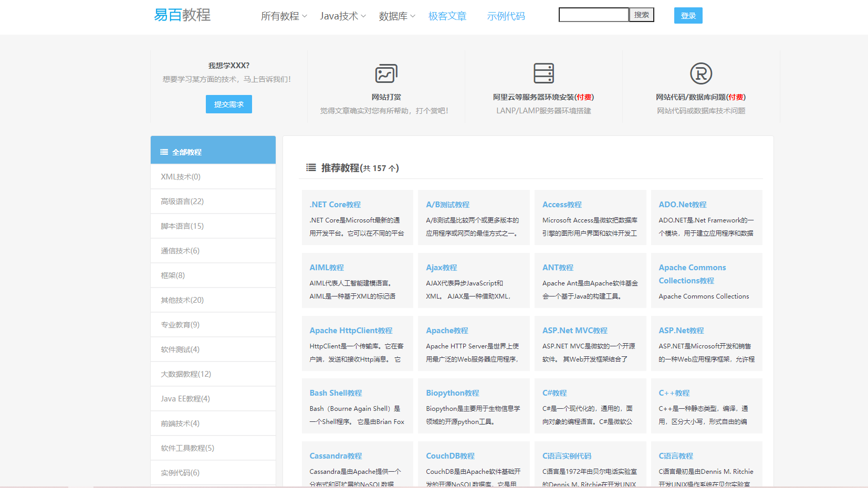Image resolution: width=868 pixels, height=488 pixels.
Task: Click the server environment install icon
Action: (x=543, y=73)
